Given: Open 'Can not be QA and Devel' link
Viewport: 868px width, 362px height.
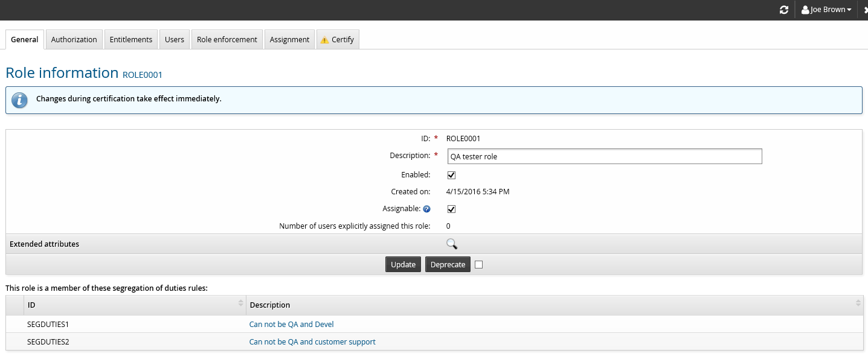Looking at the screenshot, I should tap(291, 325).
